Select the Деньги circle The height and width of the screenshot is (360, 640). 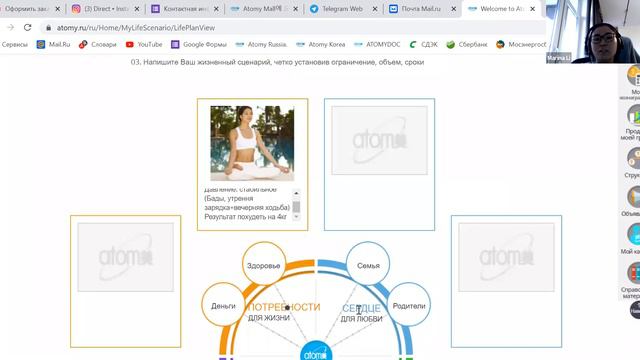coord(223,305)
